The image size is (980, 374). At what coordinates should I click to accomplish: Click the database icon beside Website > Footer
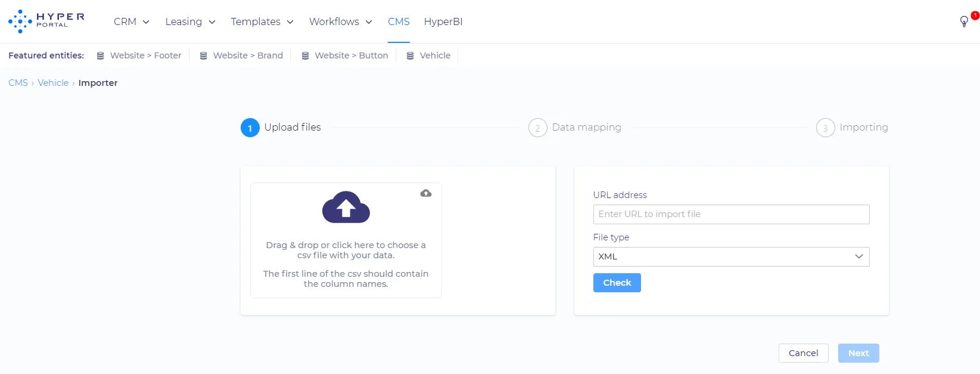(x=101, y=55)
